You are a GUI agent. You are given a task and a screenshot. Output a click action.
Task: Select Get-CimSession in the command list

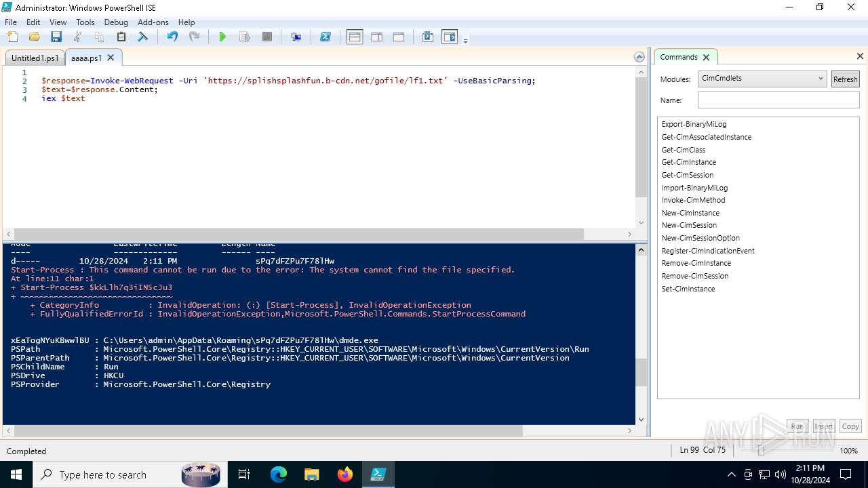click(x=687, y=175)
